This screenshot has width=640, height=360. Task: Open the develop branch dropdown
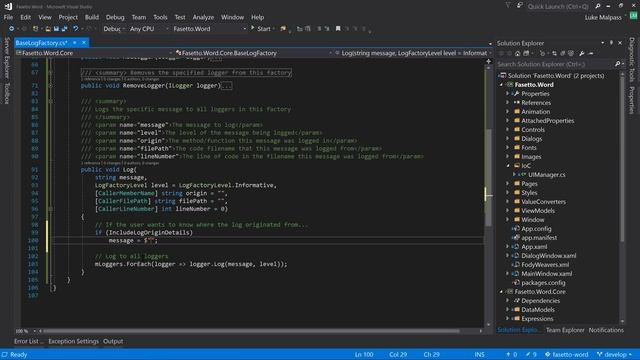(614, 354)
